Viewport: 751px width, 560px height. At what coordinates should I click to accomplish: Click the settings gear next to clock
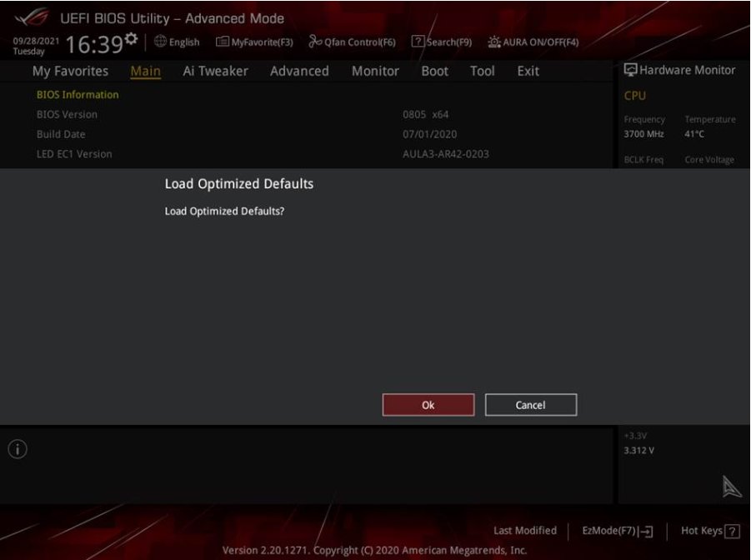tap(131, 38)
